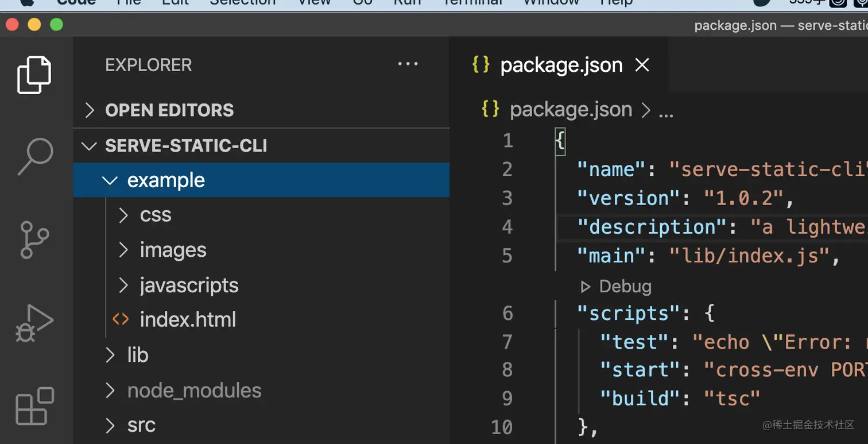Open Explorer views and more actions ellipsis
Image resolution: width=868 pixels, height=444 pixels.
(408, 64)
